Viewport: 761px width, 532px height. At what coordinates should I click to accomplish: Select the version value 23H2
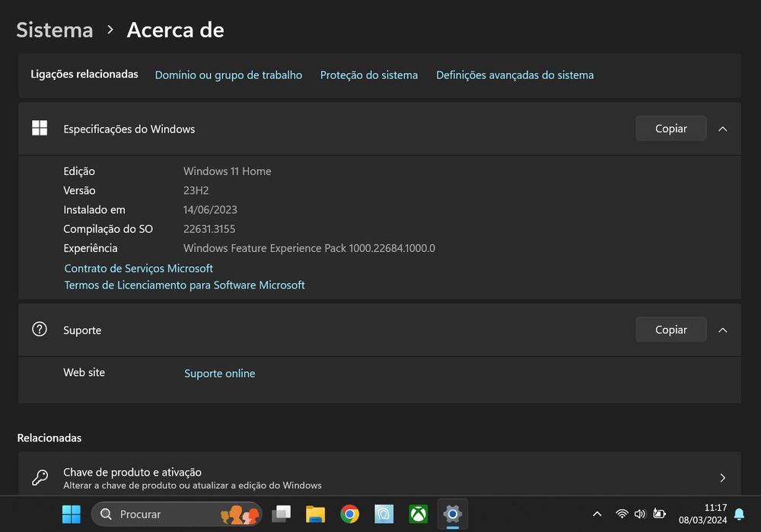196,190
